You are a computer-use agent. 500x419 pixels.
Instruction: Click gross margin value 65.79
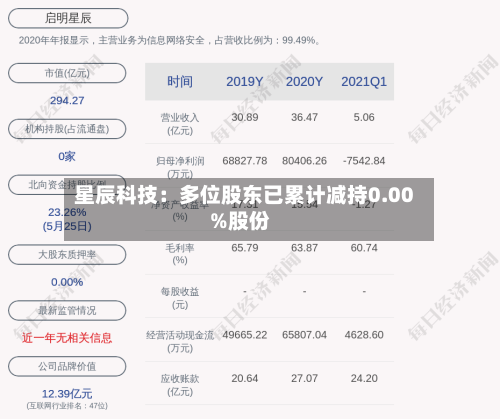[x=245, y=248]
